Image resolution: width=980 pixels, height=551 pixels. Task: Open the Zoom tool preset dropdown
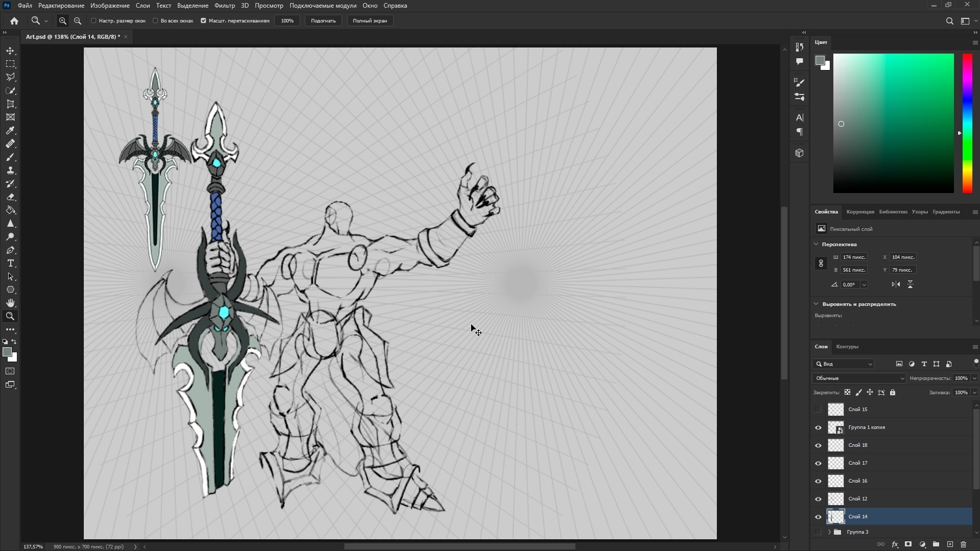click(x=46, y=21)
